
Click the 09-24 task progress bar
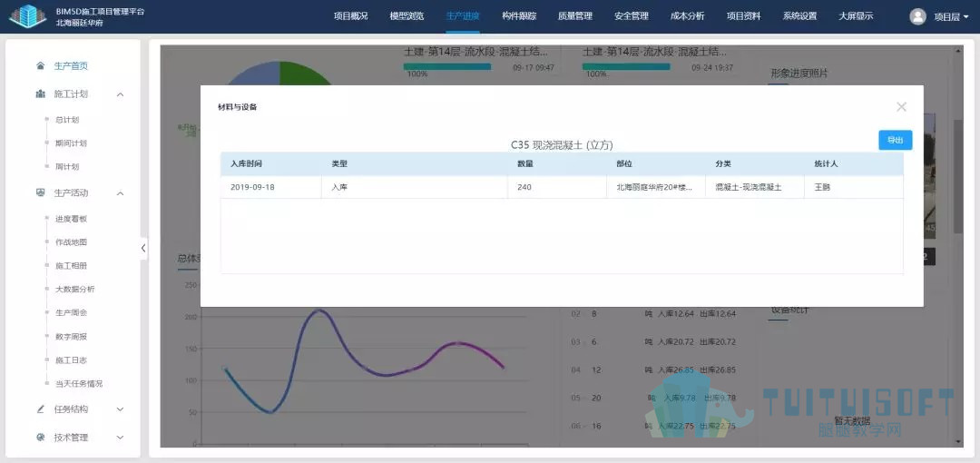tap(625, 66)
